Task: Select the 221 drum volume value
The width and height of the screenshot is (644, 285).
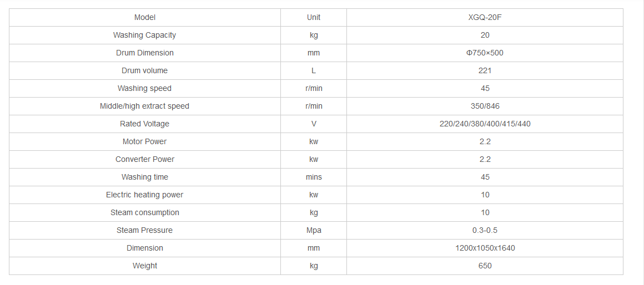Action: coord(485,70)
